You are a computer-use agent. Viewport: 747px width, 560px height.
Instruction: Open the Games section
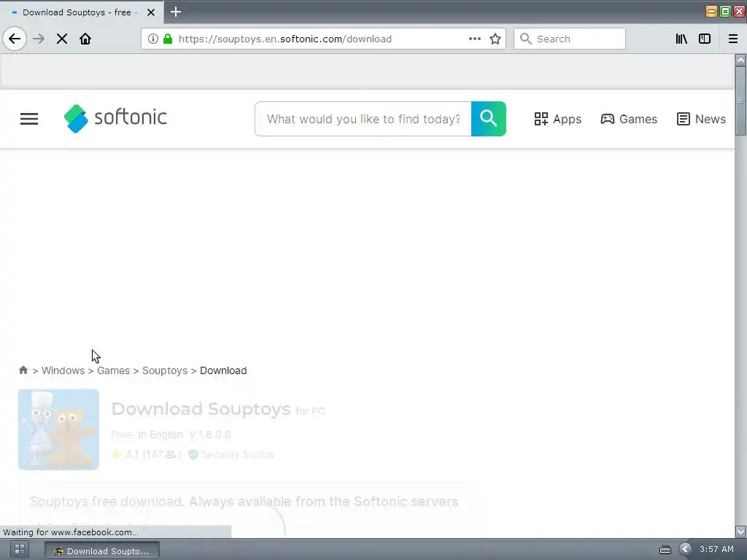pos(629,119)
